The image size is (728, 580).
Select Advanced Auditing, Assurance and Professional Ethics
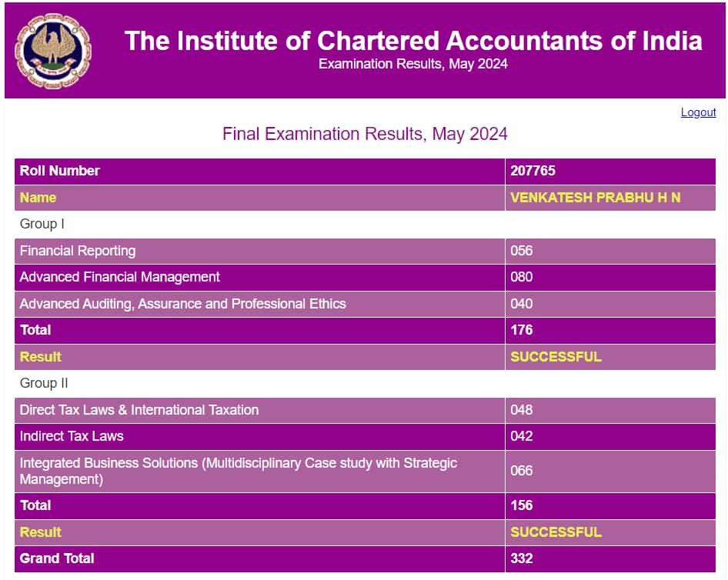pyautogui.click(x=182, y=304)
